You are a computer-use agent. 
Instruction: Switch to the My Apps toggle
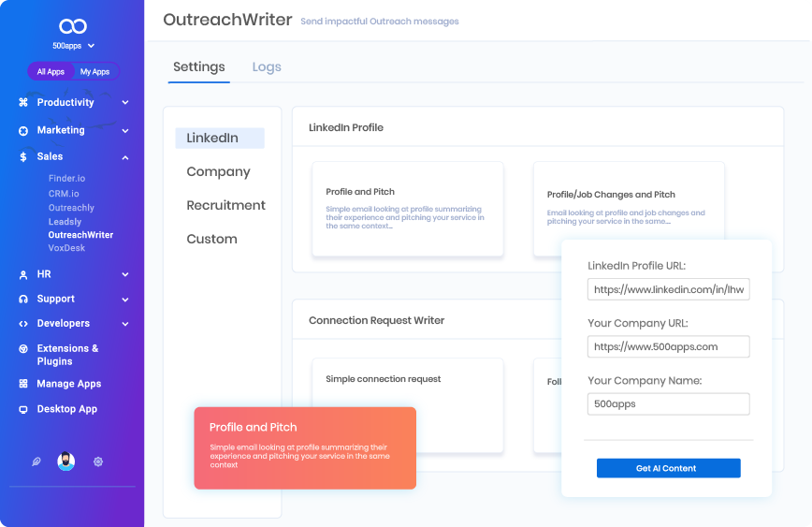(94, 72)
